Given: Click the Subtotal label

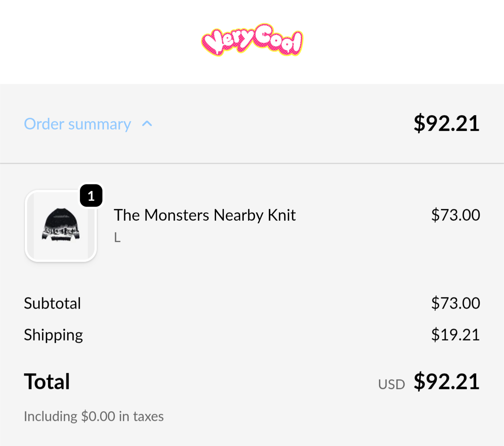Looking at the screenshot, I should pyautogui.click(x=52, y=303).
